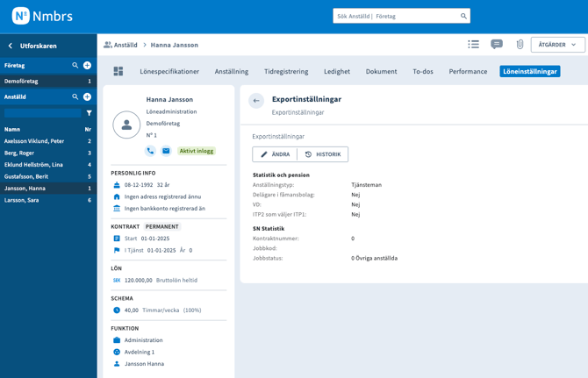The height and width of the screenshot is (378, 588).
Task: Click the back arrow beside Exportinställningar
Action: [256, 101]
